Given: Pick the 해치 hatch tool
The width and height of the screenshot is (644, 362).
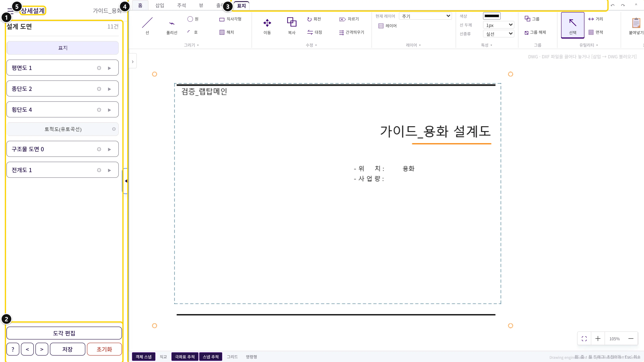Looking at the screenshot, I should click(226, 32).
